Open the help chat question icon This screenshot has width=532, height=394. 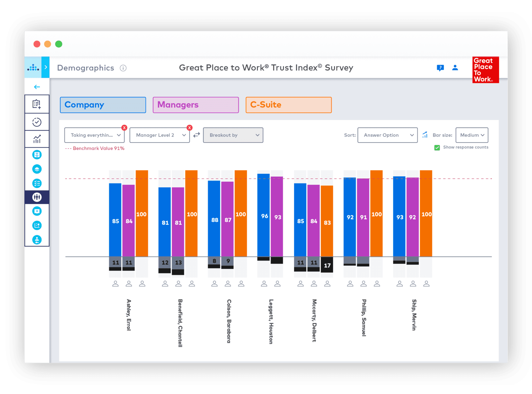[x=440, y=68]
